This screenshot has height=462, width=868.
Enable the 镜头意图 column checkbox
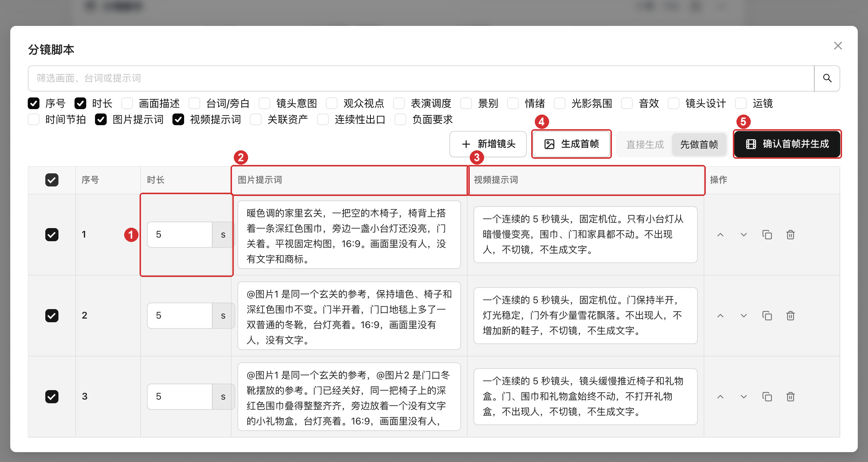click(264, 103)
